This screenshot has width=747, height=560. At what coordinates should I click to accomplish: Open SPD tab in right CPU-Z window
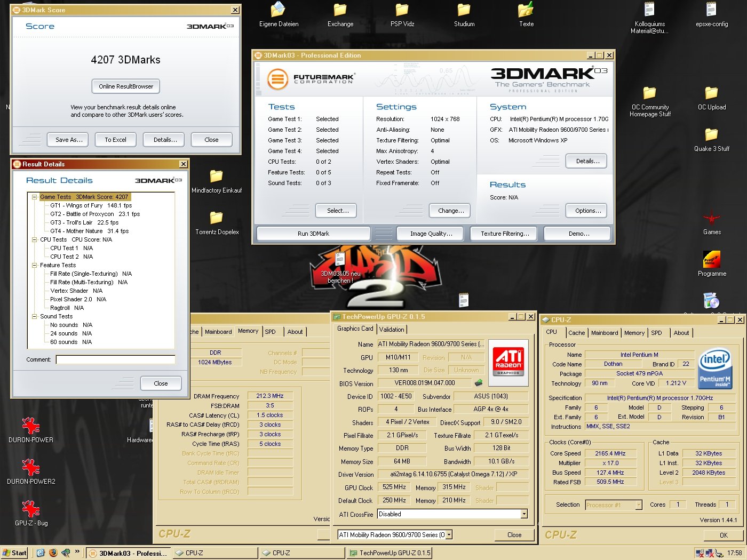point(656,333)
